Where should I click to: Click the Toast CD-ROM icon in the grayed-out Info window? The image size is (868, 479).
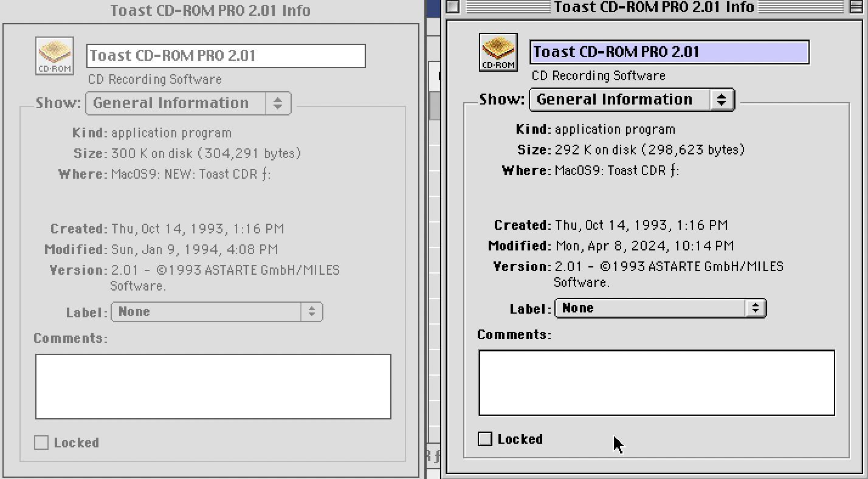coord(55,56)
